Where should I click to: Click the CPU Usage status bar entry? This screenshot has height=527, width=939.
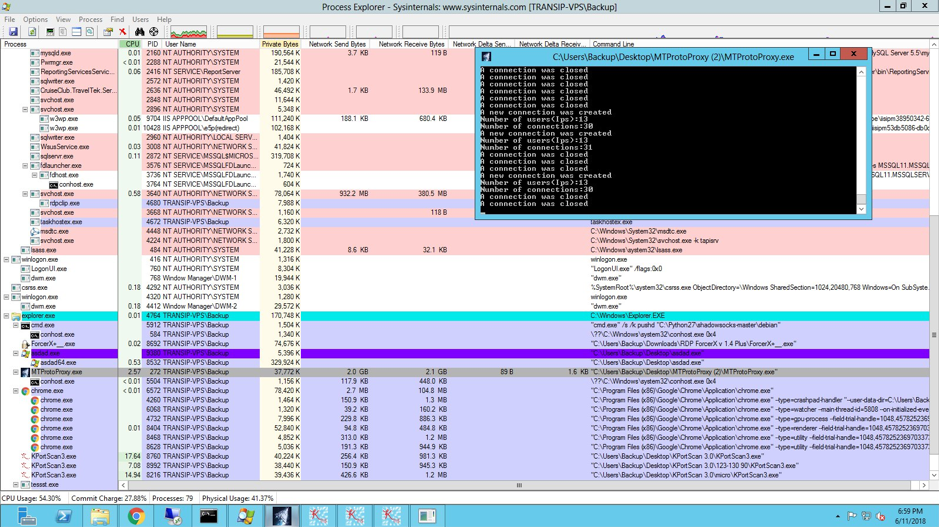coord(32,498)
